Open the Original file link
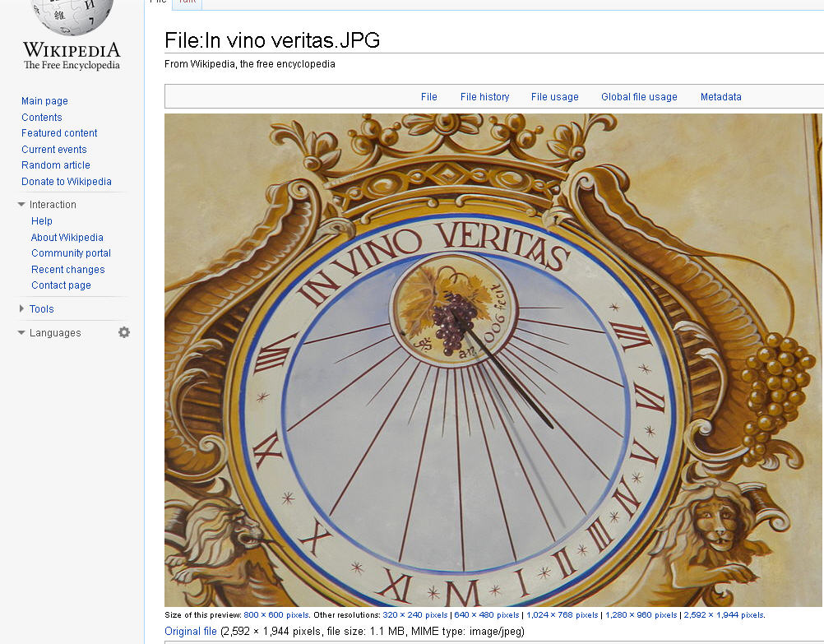 coord(191,632)
